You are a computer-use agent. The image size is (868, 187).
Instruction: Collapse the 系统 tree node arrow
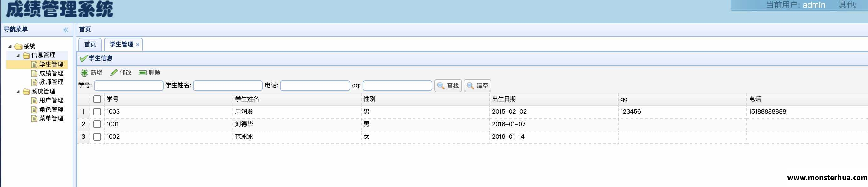coord(10,46)
